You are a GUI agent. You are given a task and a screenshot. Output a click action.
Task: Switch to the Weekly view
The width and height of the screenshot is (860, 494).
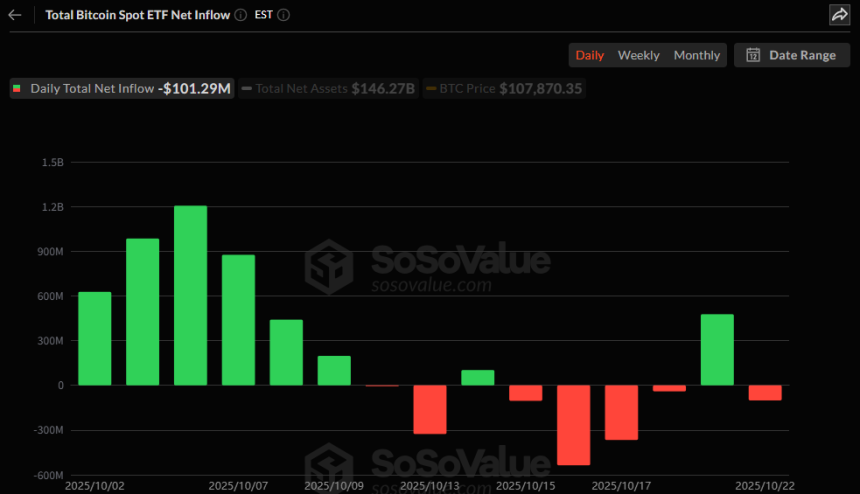click(x=639, y=55)
